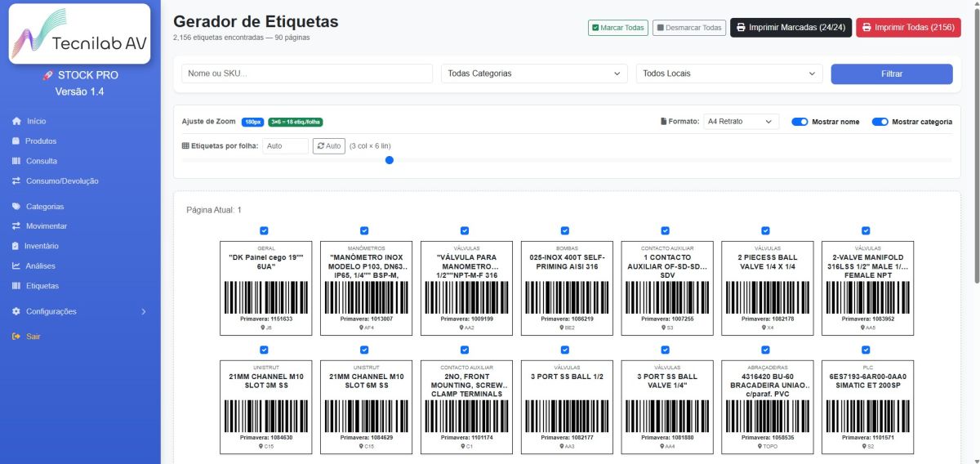Click the printer icon in Imprimir Marcadas

pyautogui.click(x=741, y=28)
